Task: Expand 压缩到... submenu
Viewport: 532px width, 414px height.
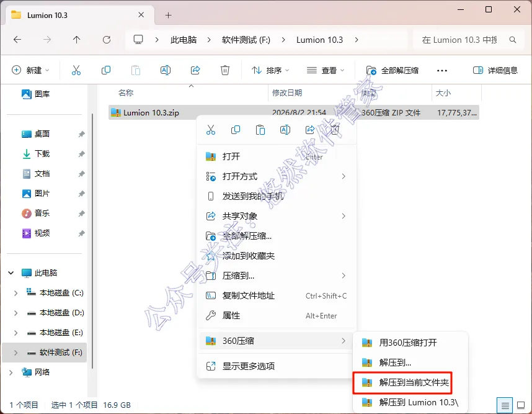Action: 344,276
